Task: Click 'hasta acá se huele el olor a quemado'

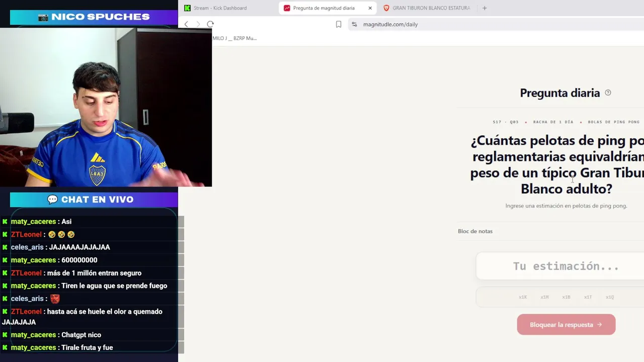Action: (83, 317)
